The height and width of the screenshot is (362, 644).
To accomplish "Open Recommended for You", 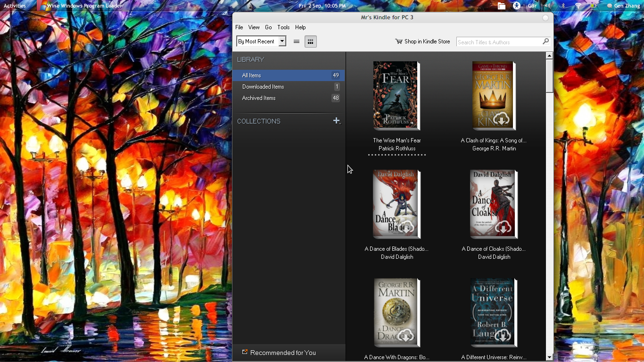I will pos(283,353).
